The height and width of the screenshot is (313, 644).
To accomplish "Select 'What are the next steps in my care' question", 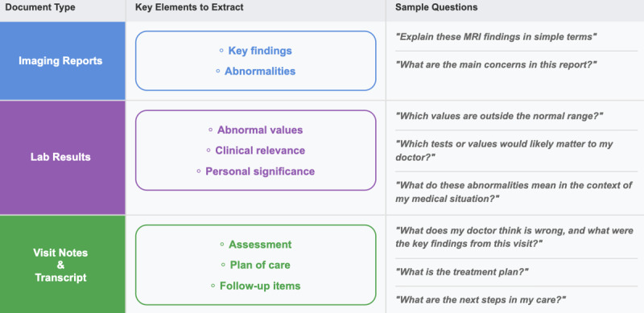I will click(481, 300).
